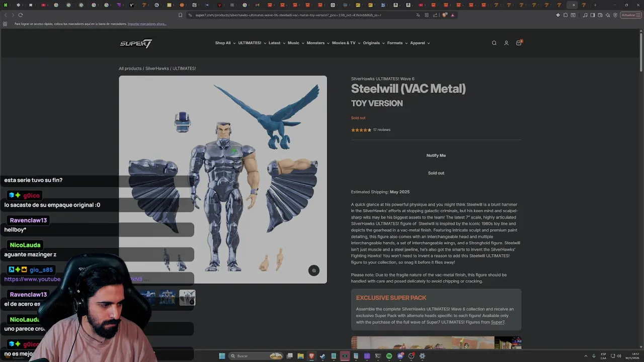Image resolution: width=644 pixels, height=362 pixels.
Task: Open Brave browser from taskbar
Action: point(311,356)
